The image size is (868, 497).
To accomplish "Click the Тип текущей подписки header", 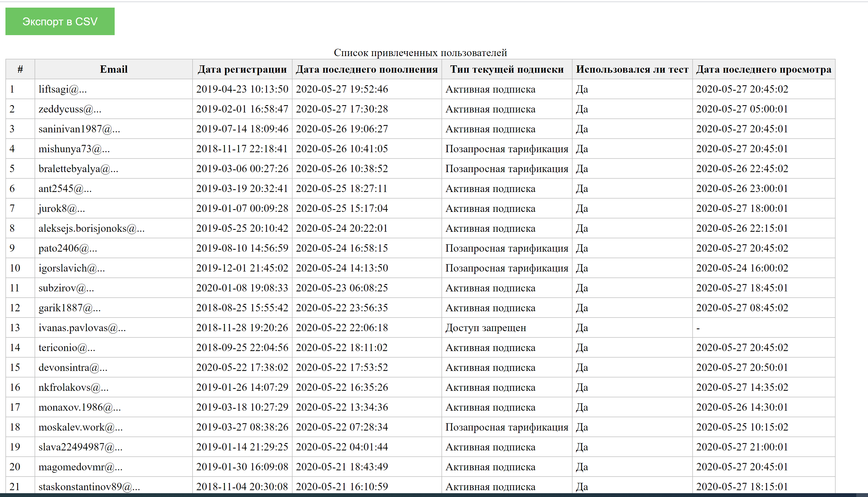I will coord(507,69).
